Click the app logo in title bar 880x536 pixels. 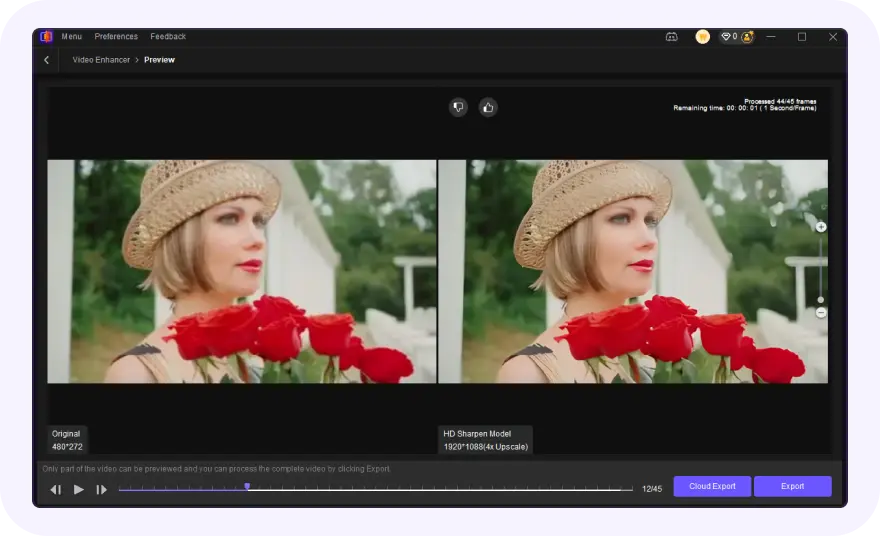(46, 37)
